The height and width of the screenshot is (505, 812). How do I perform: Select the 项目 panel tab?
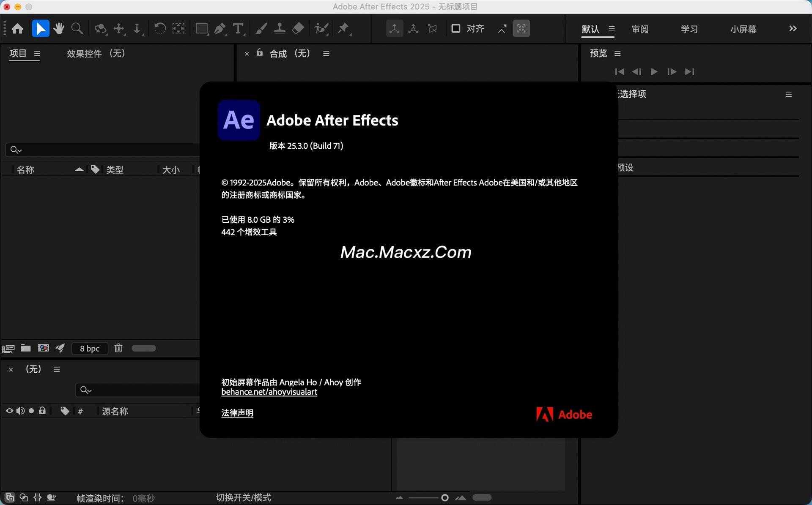coord(18,53)
